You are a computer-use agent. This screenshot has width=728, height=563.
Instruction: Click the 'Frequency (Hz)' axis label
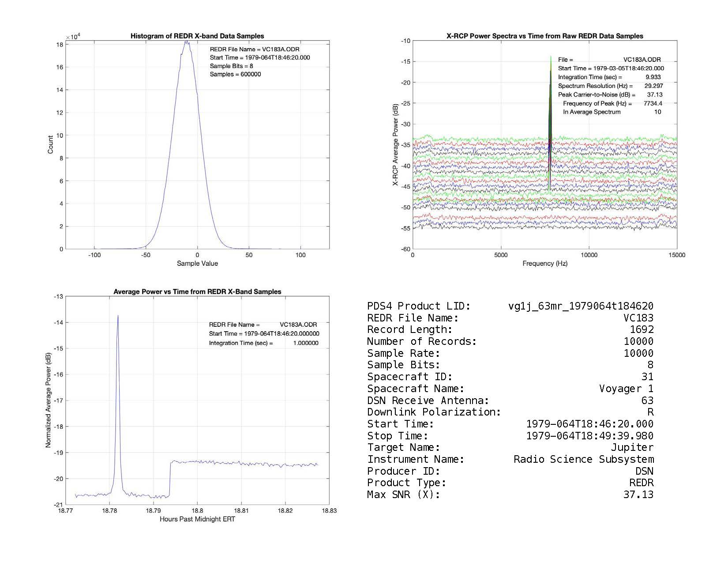point(544,264)
